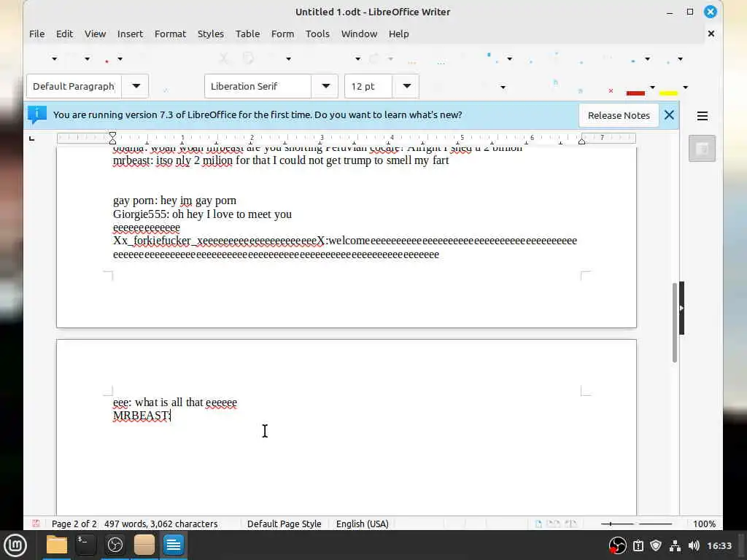Click the tab stop type selector beside the ruler
Viewport: 747px width, 560px height.
[32, 139]
